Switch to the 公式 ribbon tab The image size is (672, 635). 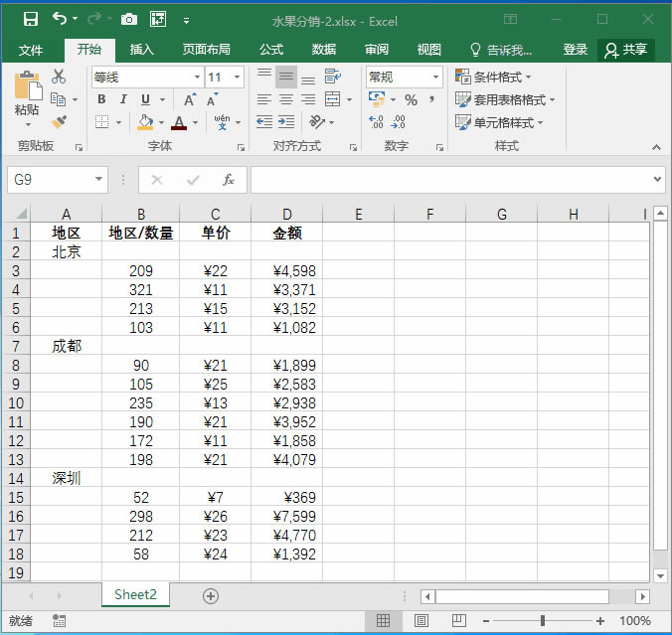pos(270,50)
